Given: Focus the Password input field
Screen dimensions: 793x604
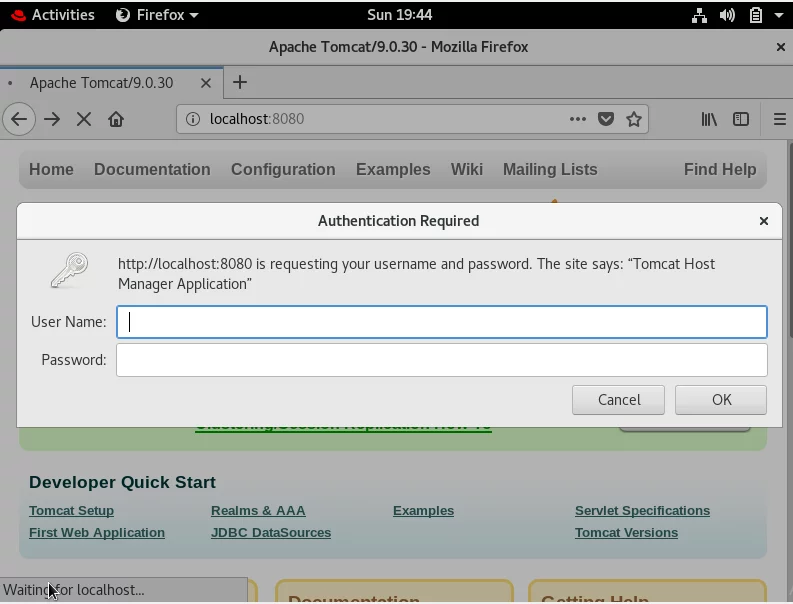Looking at the screenshot, I should (442, 360).
